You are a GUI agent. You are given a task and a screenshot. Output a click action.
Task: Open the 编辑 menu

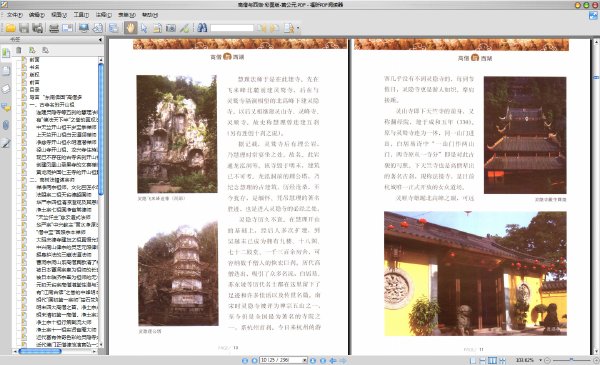point(36,15)
